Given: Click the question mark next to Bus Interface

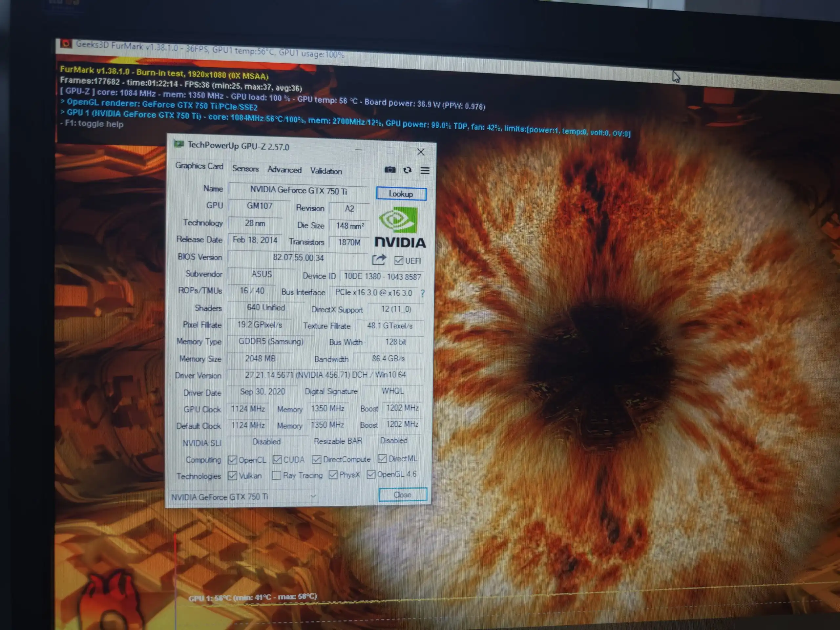Looking at the screenshot, I should point(422,293).
